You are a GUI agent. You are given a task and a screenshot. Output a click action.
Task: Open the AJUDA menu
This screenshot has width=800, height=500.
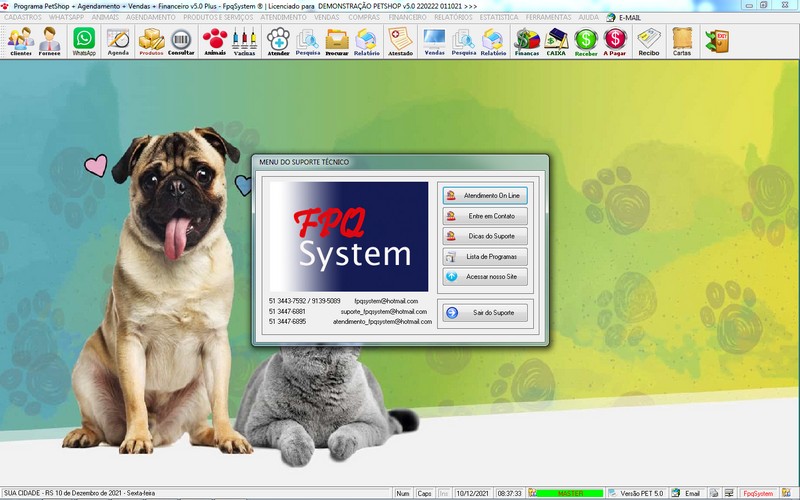(588, 17)
